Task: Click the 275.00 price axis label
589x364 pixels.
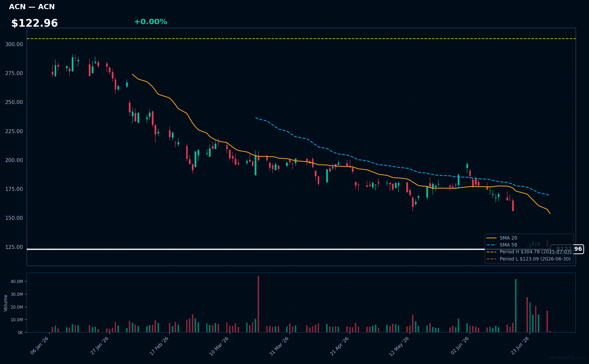Action: click(14, 73)
